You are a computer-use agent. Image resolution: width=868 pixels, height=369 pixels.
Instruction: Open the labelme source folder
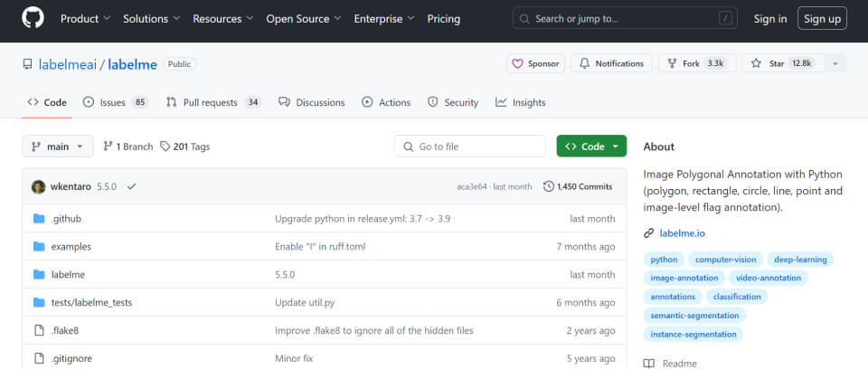pyautogui.click(x=68, y=275)
